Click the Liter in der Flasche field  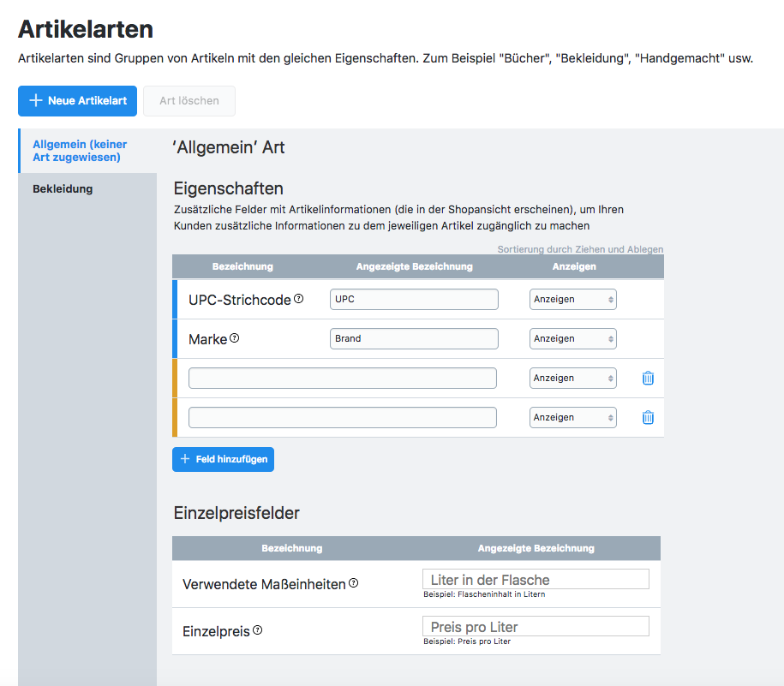coord(536,580)
